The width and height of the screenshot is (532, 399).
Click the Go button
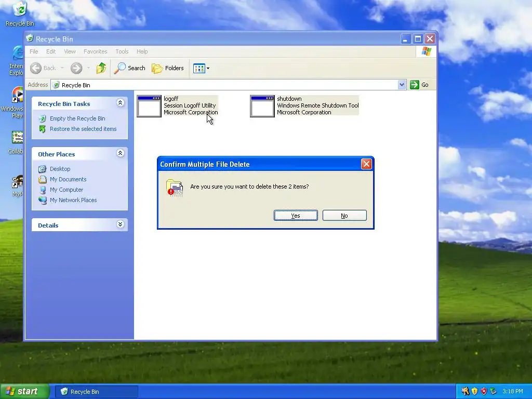419,85
